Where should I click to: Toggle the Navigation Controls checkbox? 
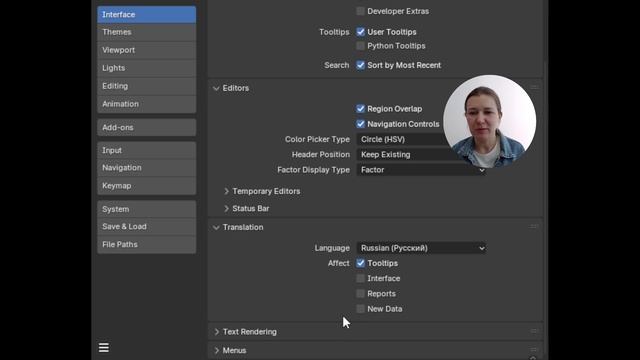pos(360,124)
